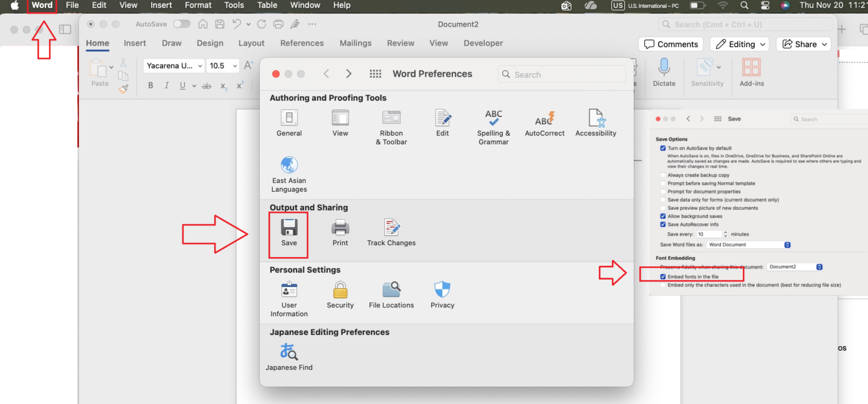Open the Editing mode dropdown
The image size is (868, 404).
click(740, 44)
